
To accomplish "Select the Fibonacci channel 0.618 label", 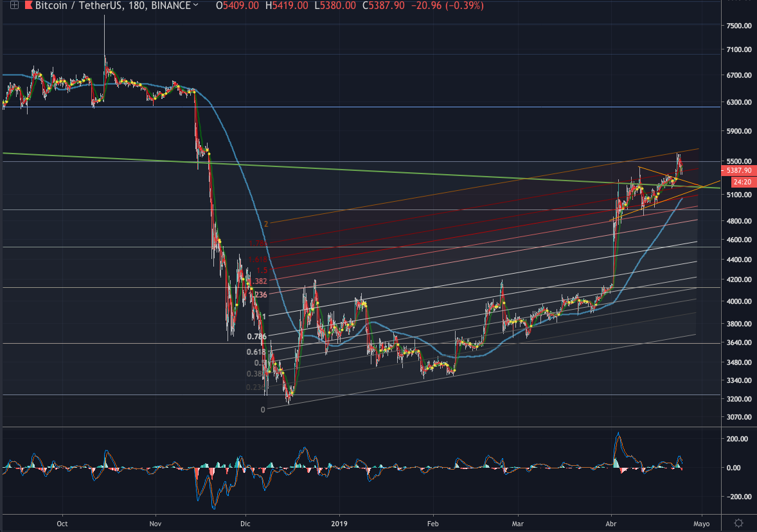I will click(256, 352).
